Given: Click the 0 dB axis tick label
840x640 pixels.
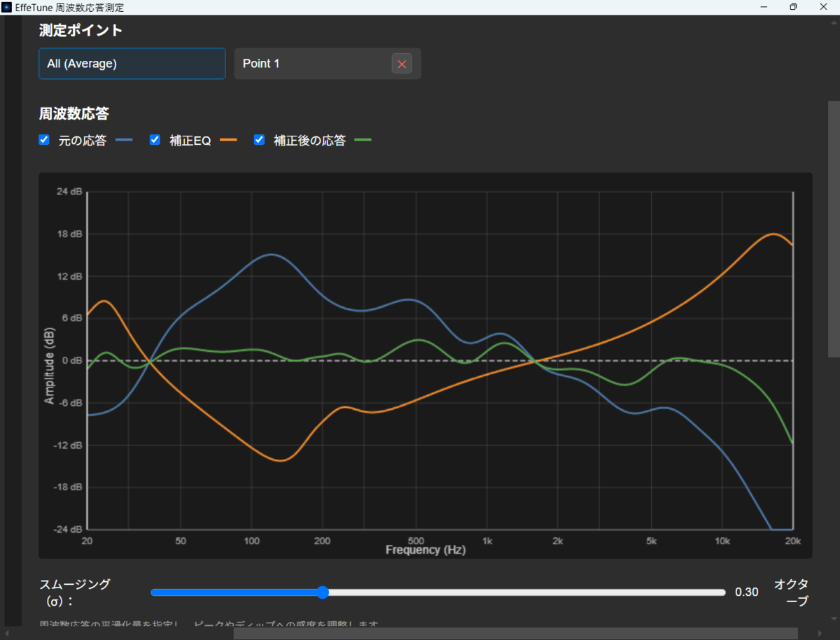Looking at the screenshot, I should (73, 361).
